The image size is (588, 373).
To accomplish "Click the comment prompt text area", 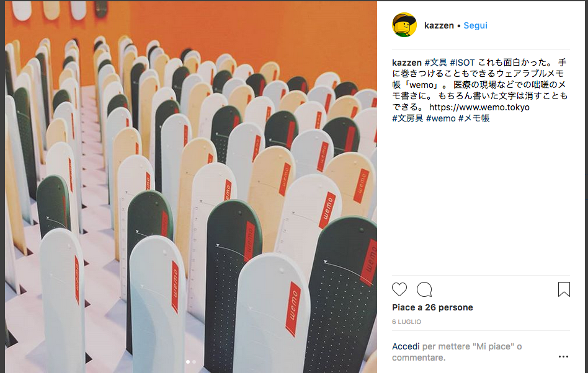I will tap(457, 352).
